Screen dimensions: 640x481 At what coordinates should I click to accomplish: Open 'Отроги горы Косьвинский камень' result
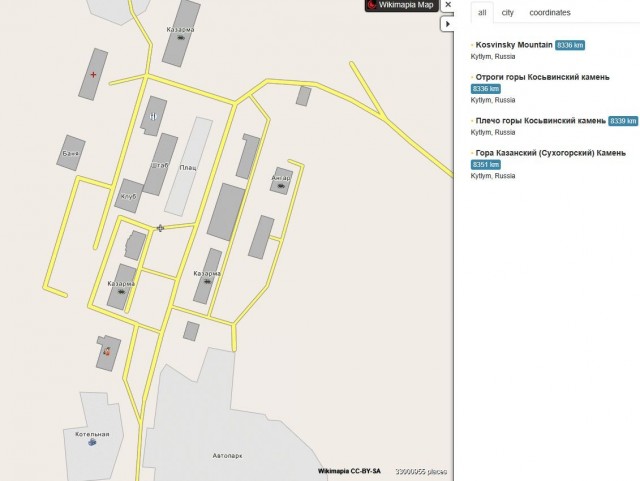click(542, 77)
